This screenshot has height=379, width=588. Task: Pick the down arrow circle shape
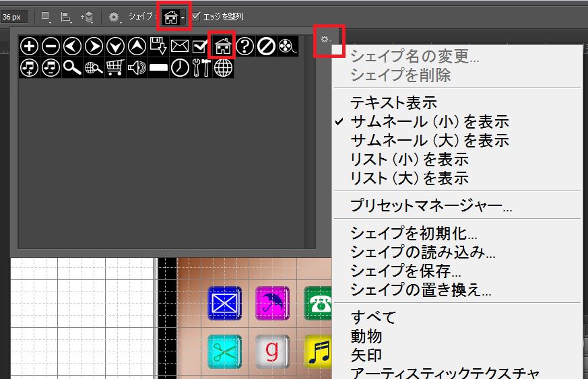[115, 46]
